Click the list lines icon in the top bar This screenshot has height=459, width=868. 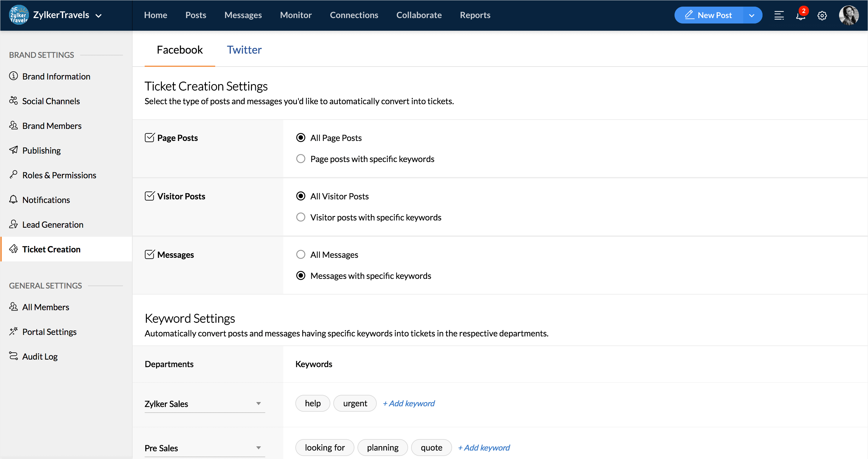click(x=779, y=15)
